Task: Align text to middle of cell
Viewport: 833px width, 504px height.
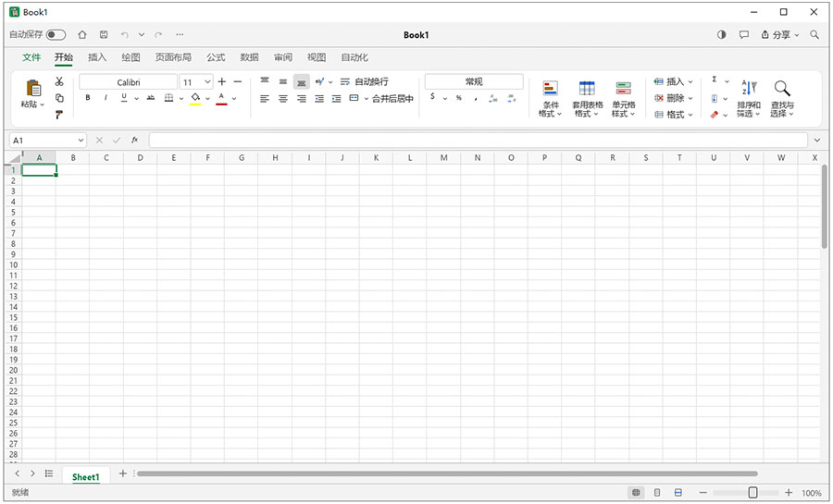Action: 283,81
